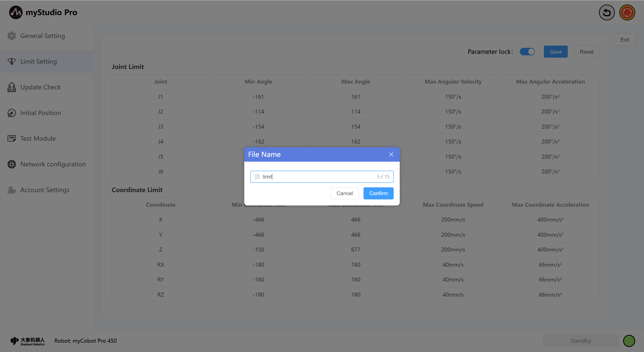Click the green status indicator circle
Image resolution: width=644 pixels, height=352 pixels.
[x=629, y=341]
